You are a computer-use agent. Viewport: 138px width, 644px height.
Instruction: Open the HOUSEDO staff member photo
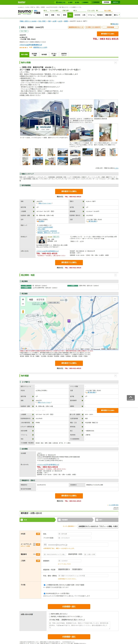coord(42,240)
